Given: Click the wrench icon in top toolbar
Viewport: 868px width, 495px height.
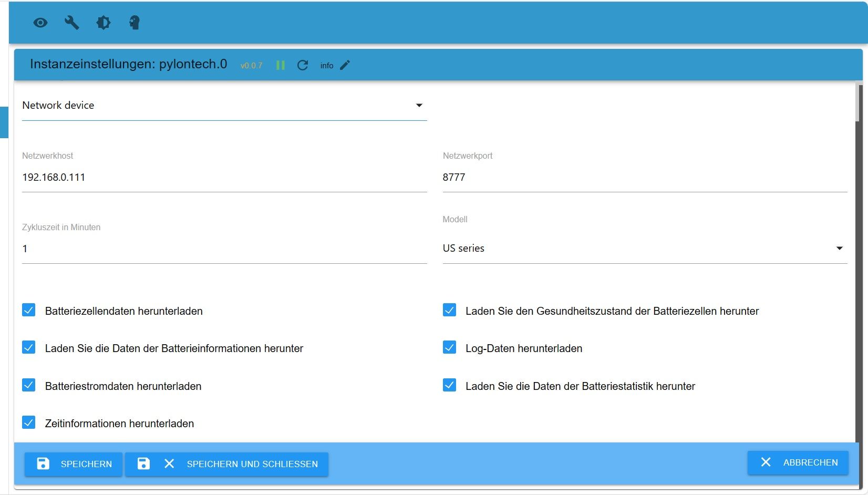Looking at the screenshot, I should pyautogui.click(x=72, y=23).
